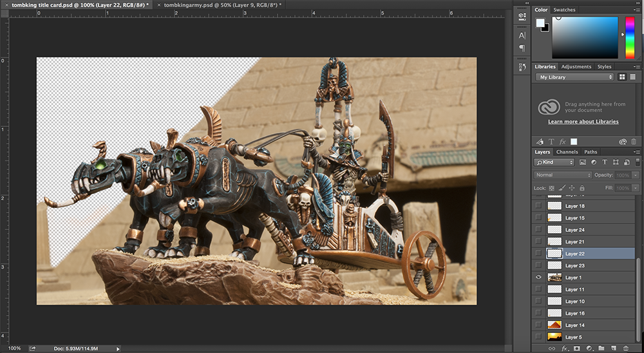
Task: Open the My Library dropdown
Action: tap(574, 77)
